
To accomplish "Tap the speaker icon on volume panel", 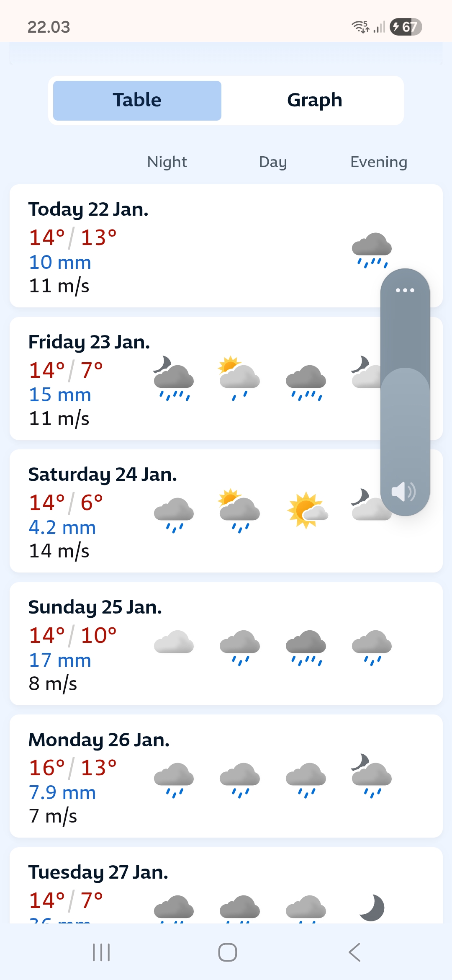I will click(403, 491).
